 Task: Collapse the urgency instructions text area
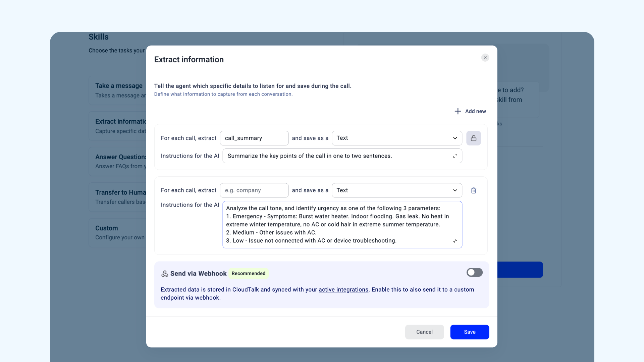[455, 241]
